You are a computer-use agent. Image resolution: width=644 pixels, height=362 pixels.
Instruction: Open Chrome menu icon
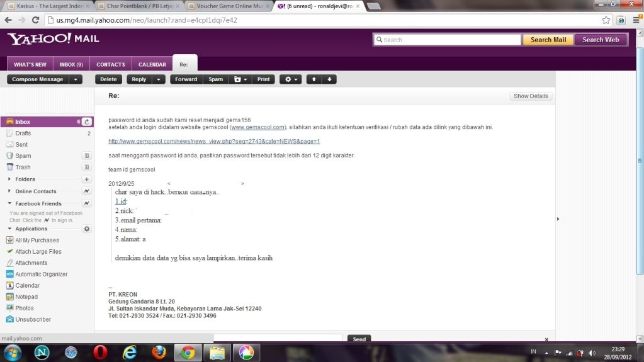click(636, 20)
